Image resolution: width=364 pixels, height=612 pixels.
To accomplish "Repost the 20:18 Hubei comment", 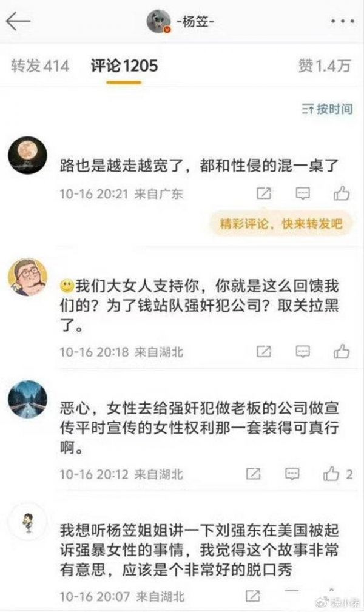I will pos(264,352).
